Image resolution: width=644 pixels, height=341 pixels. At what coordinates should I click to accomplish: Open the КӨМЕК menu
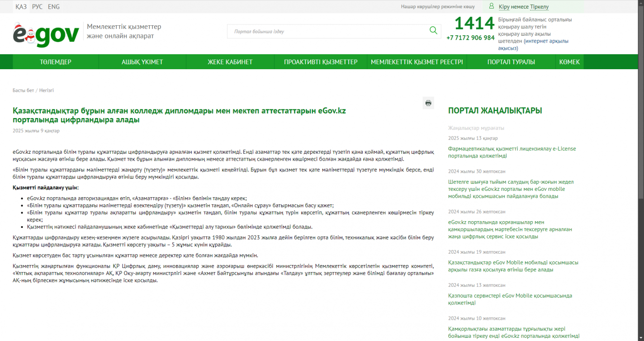point(569,62)
